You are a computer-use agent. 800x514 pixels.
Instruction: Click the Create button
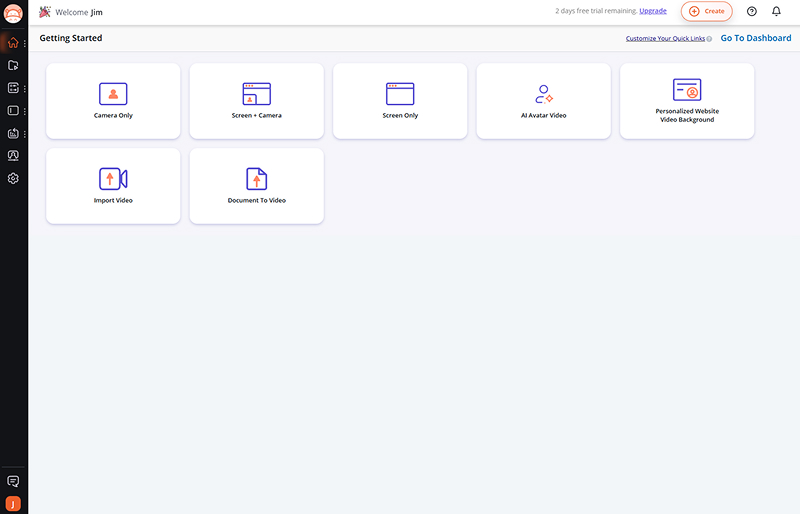[x=706, y=11]
